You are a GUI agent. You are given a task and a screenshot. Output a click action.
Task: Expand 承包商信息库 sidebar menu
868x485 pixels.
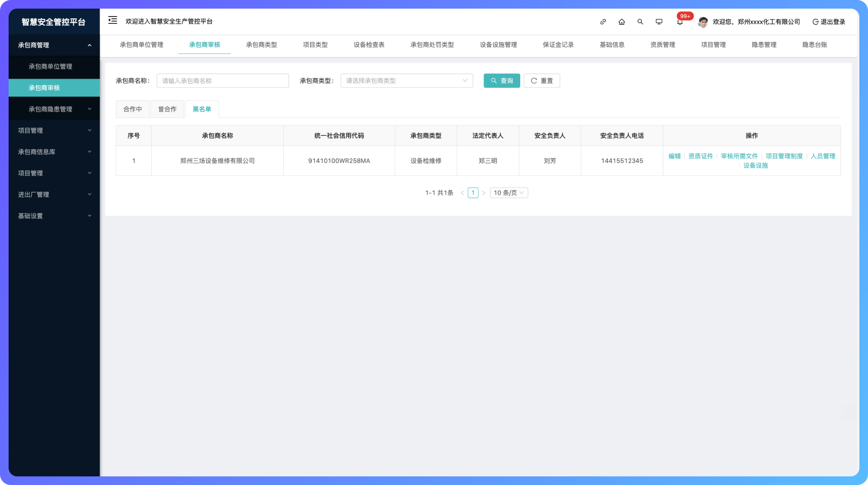(x=54, y=152)
